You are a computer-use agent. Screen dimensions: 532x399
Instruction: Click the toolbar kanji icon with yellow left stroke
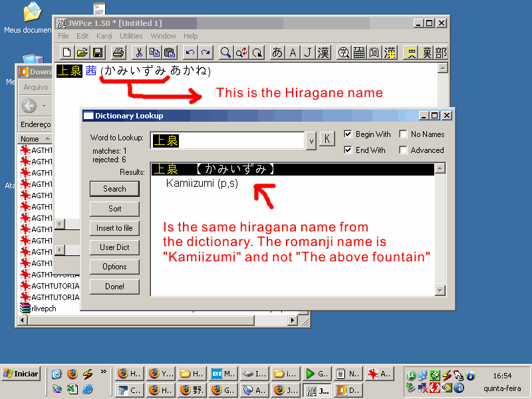426,53
